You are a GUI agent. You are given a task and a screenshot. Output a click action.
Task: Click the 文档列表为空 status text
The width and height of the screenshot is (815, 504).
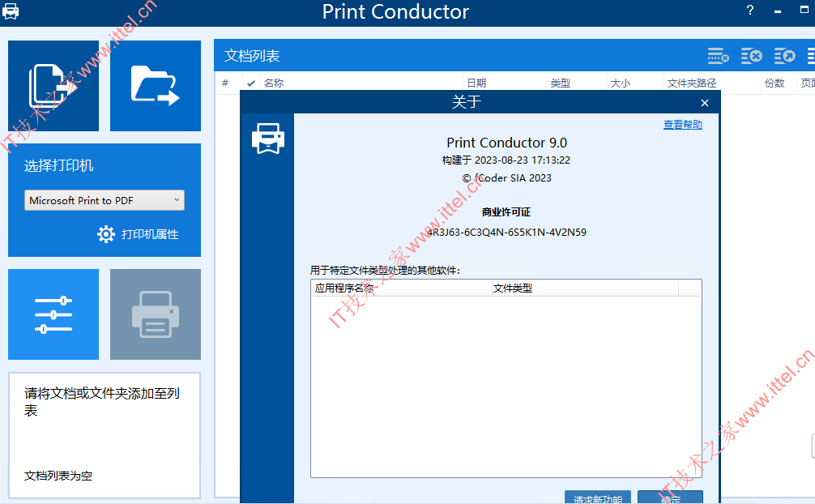[x=58, y=476]
